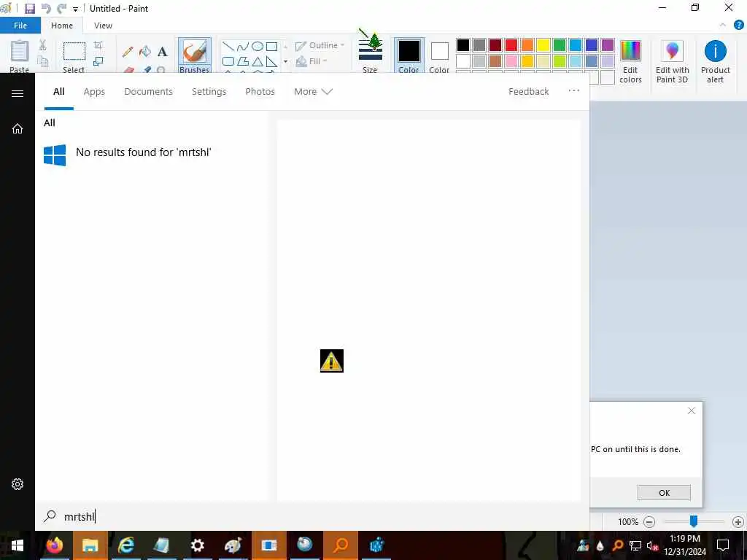The height and width of the screenshot is (560, 747).
Task: Pick the Rounded rectangle shape
Action: tap(228, 61)
